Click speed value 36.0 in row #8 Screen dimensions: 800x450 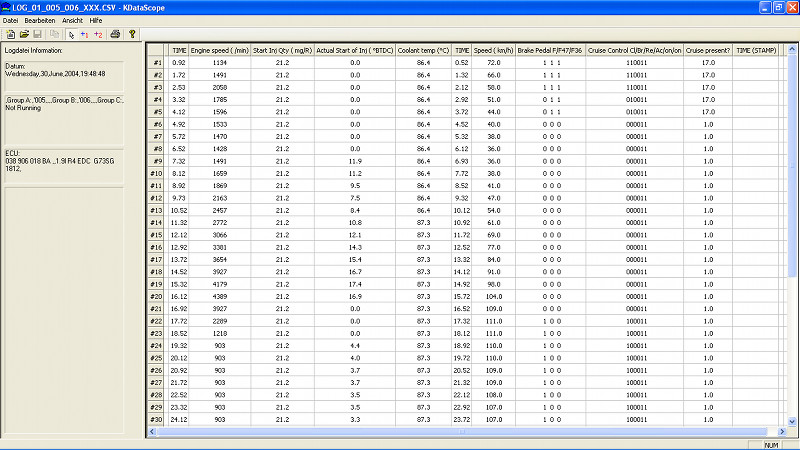click(493, 148)
